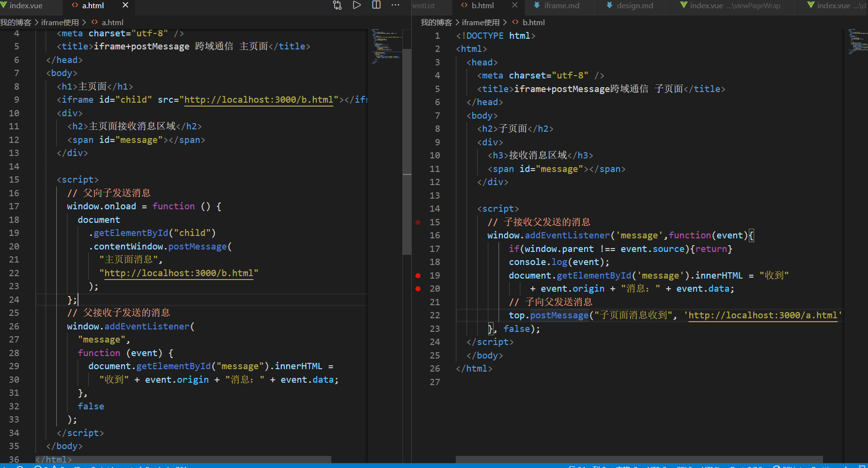Close the b.html tab
This screenshot has width=868, height=468.
pos(515,5)
